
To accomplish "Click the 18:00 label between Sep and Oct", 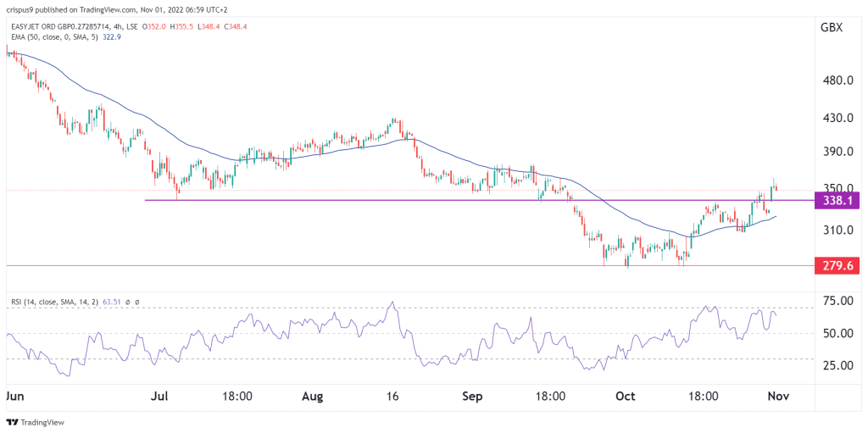I will (x=552, y=397).
